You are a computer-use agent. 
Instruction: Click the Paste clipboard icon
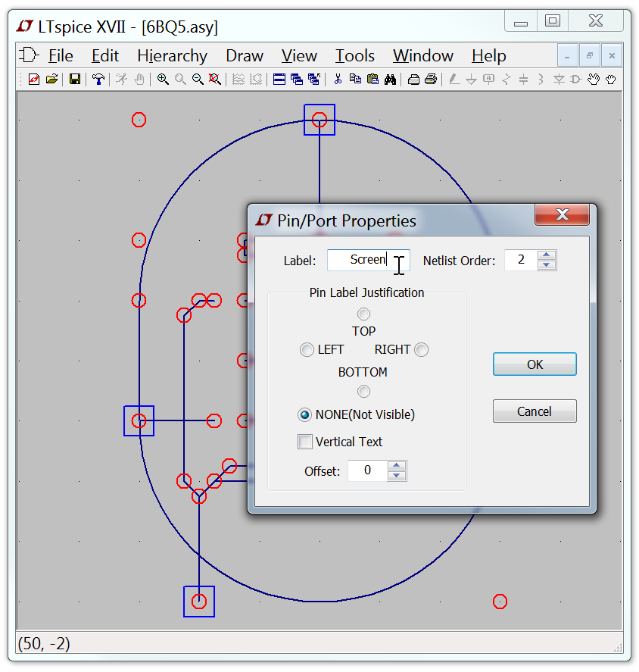tap(372, 79)
